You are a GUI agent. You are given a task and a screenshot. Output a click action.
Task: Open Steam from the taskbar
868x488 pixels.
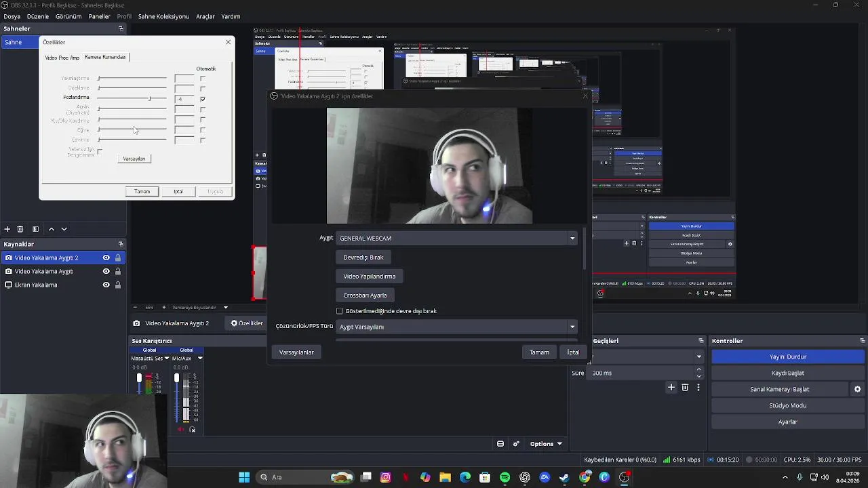(x=564, y=477)
